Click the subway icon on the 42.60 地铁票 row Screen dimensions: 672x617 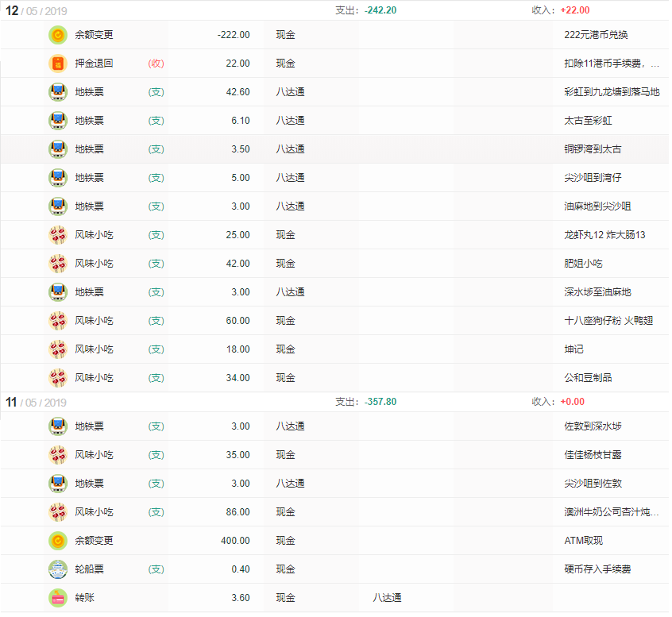(57, 92)
